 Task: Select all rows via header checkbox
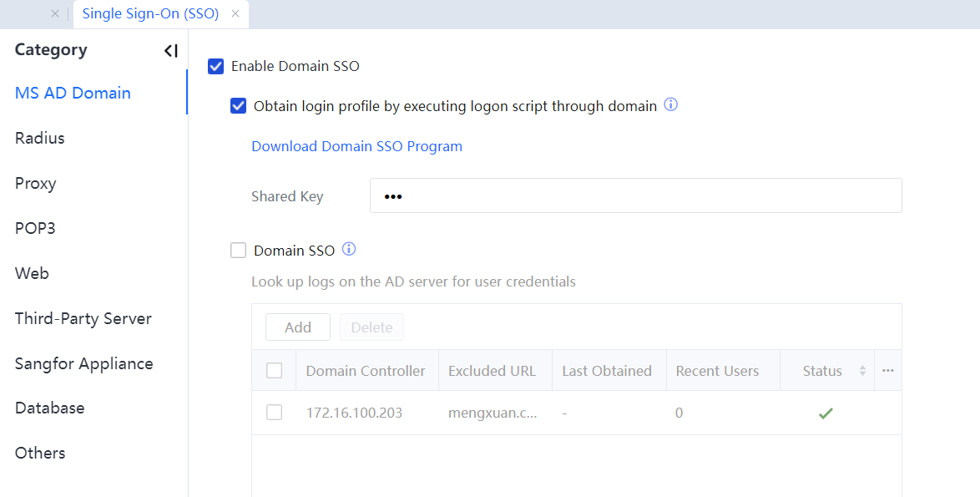tap(274, 371)
